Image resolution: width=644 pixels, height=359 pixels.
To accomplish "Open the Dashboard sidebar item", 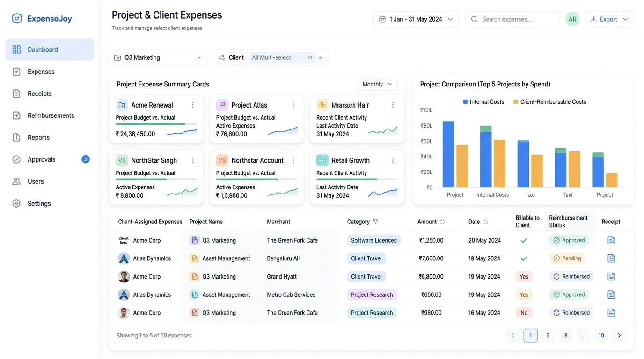I will tap(50, 50).
